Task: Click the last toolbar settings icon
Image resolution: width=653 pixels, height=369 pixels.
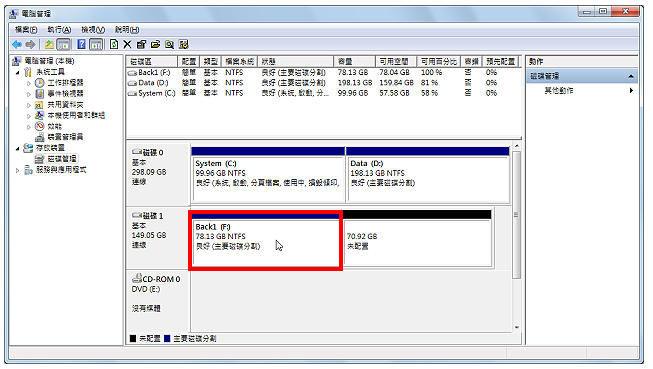Action: pyautogui.click(x=184, y=44)
